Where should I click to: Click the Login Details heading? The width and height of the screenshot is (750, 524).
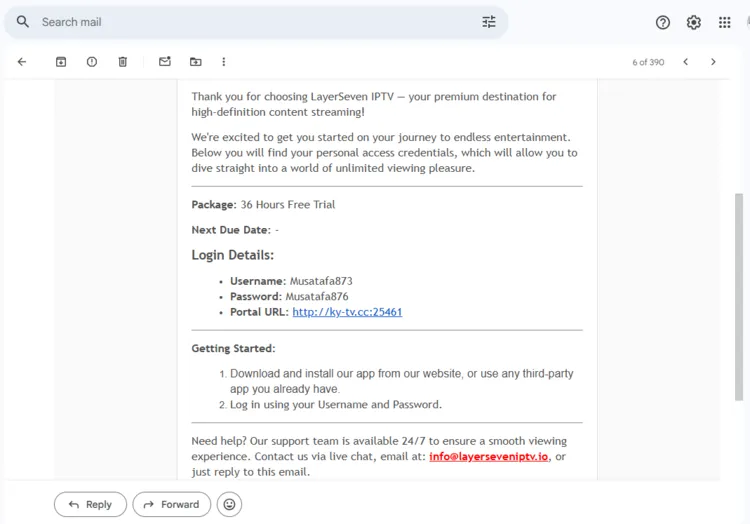pyautogui.click(x=233, y=255)
